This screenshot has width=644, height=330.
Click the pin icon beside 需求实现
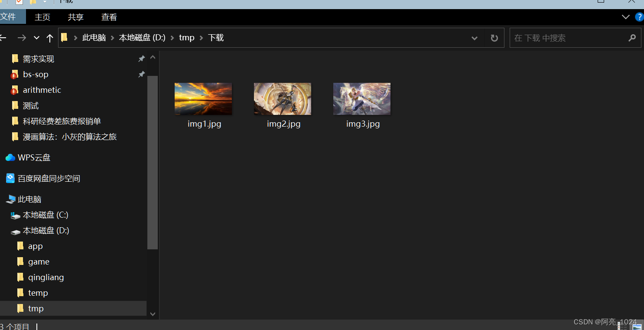pos(141,59)
